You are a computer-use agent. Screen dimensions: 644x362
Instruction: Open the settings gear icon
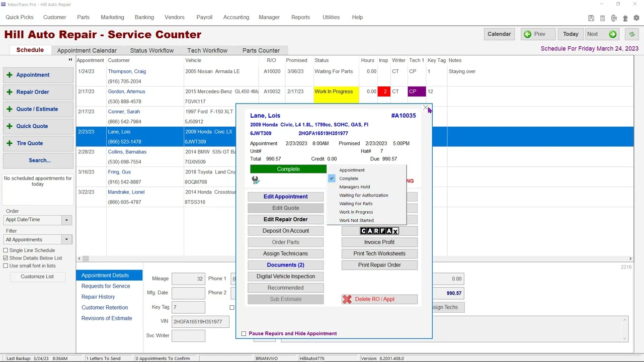point(636,18)
